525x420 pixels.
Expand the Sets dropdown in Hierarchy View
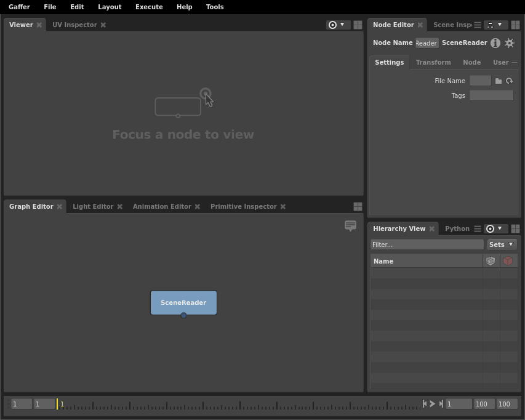tap(502, 244)
